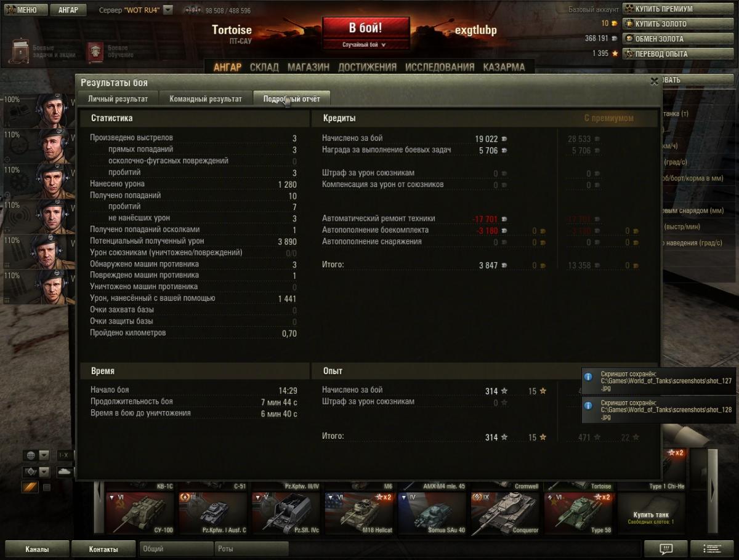
Task: Open the Общий chat tab
Action: pos(175,549)
